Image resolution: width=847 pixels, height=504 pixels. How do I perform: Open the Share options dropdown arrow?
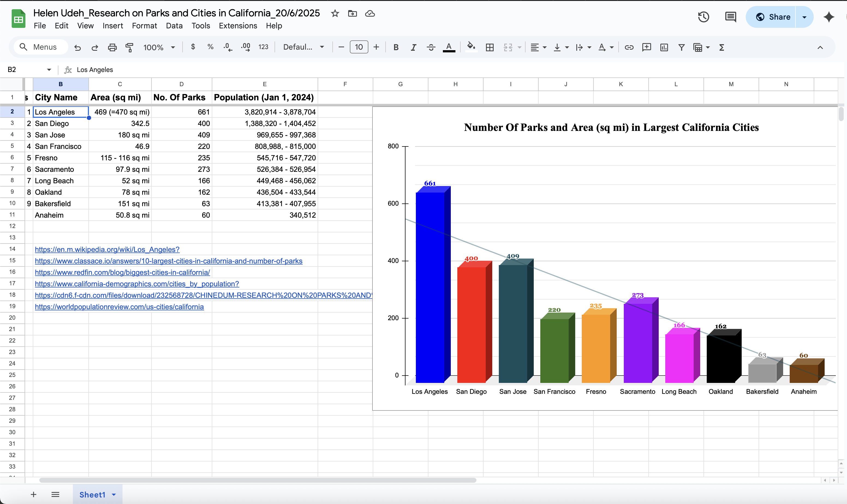tap(804, 17)
